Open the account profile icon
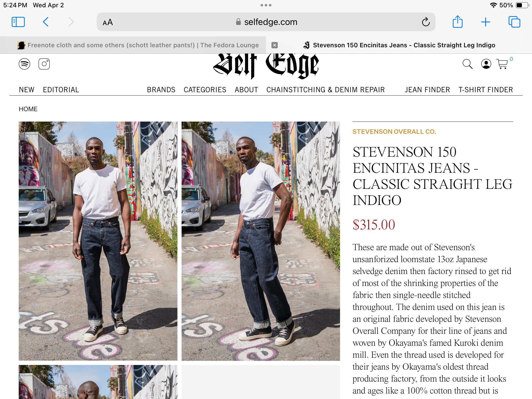The width and height of the screenshot is (532, 399). (486, 64)
